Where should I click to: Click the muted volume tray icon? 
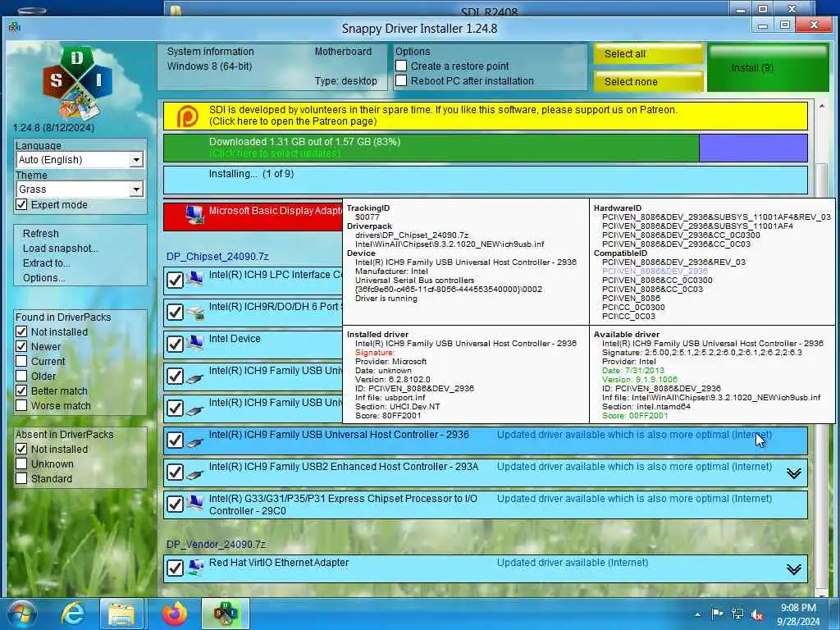point(757,614)
